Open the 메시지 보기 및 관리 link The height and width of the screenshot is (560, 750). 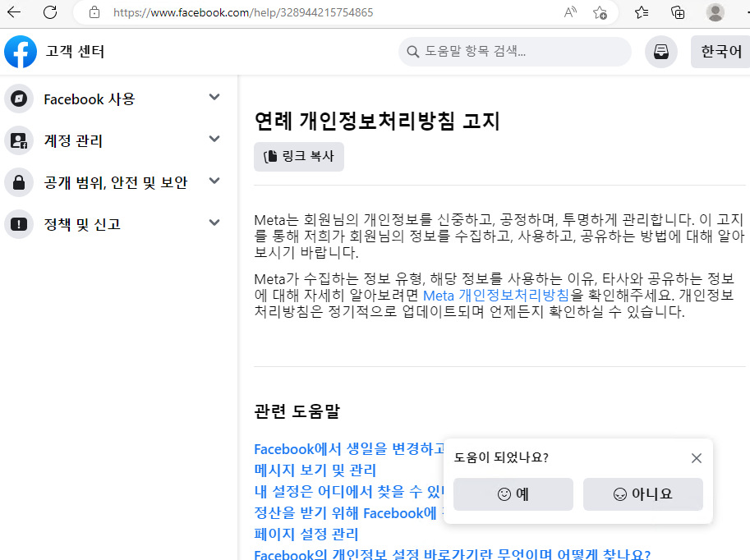[315, 470]
